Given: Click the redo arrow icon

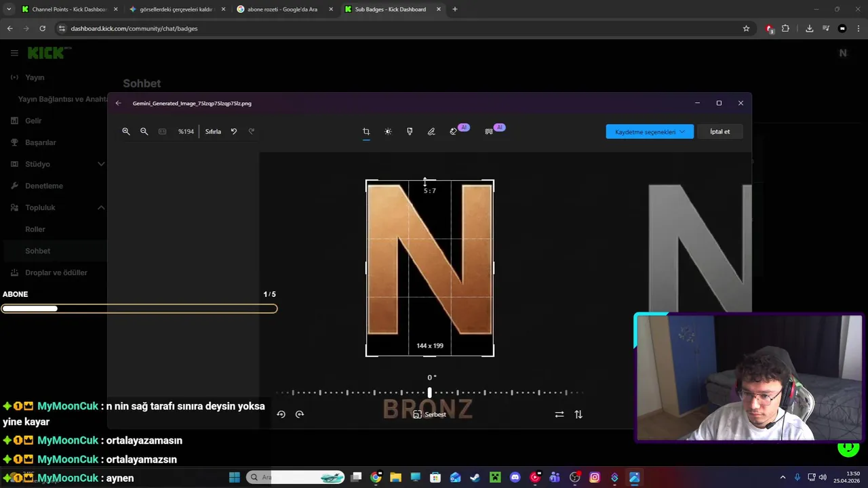Looking at the screenshot, I should (x=252, y=131).
